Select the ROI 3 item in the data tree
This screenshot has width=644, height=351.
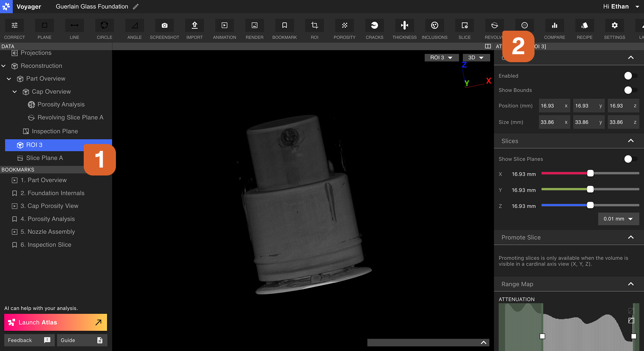[34, 145]
